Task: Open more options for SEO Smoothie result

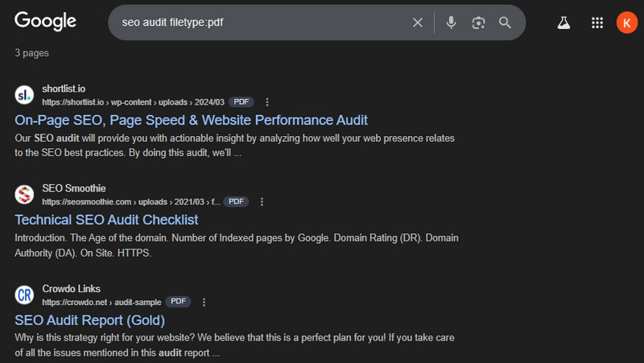Action: point(262,202)
